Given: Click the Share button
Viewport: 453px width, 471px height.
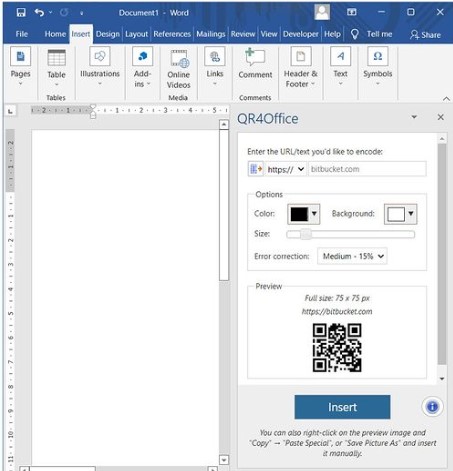Looking at the screenshot, I should [x=426, y=35].
